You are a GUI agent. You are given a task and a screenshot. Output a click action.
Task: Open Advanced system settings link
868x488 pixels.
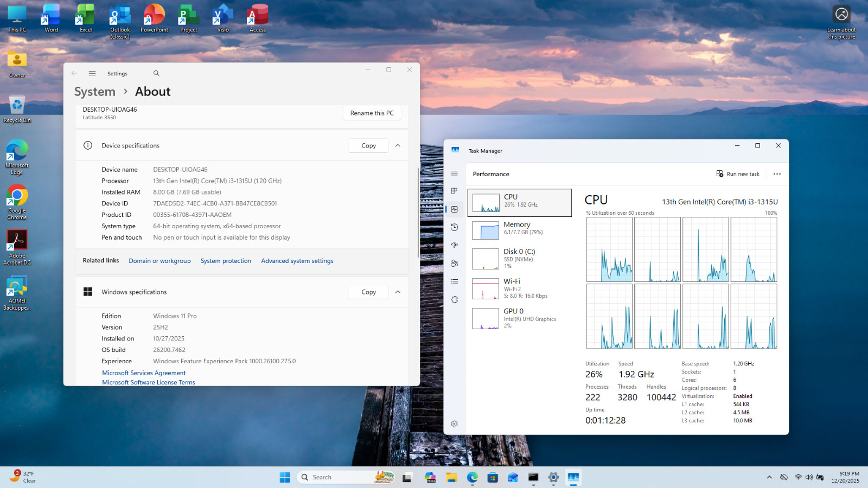click(297, 261)
